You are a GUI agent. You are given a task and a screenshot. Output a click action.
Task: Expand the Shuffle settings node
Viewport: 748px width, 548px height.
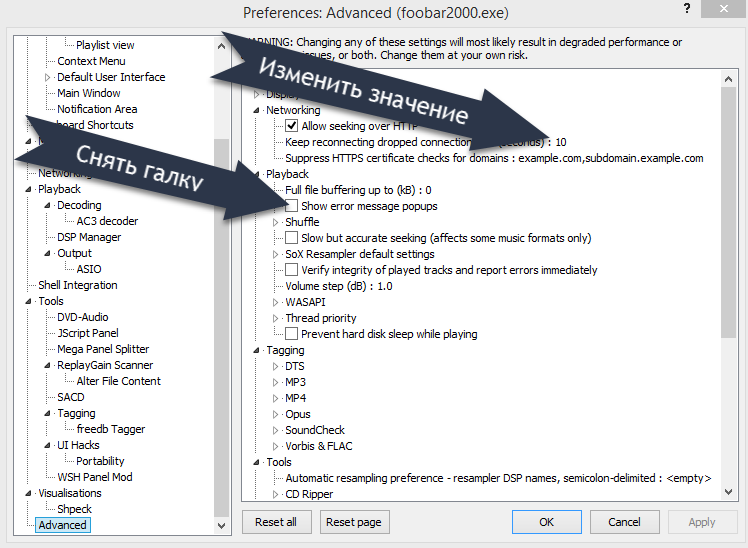277,222
